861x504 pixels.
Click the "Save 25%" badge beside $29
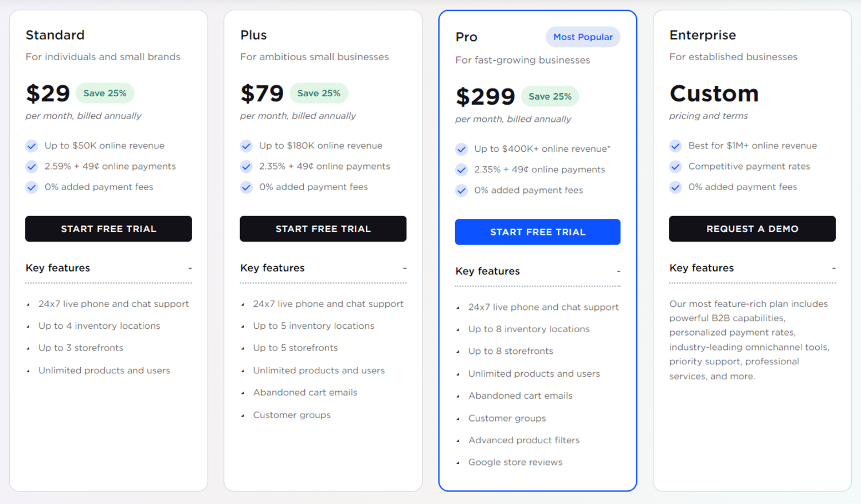click(105, 93)
